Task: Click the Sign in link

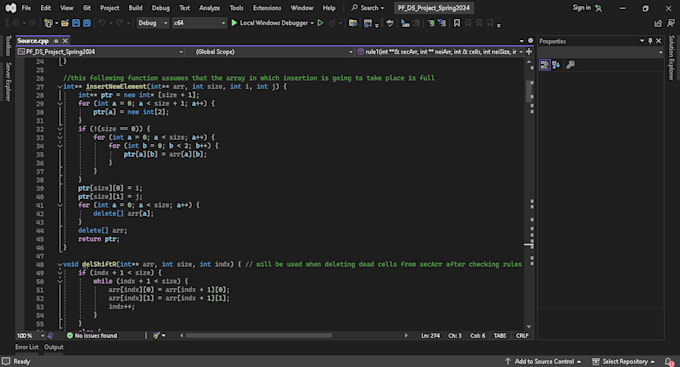Action: [x=582, y=7]
